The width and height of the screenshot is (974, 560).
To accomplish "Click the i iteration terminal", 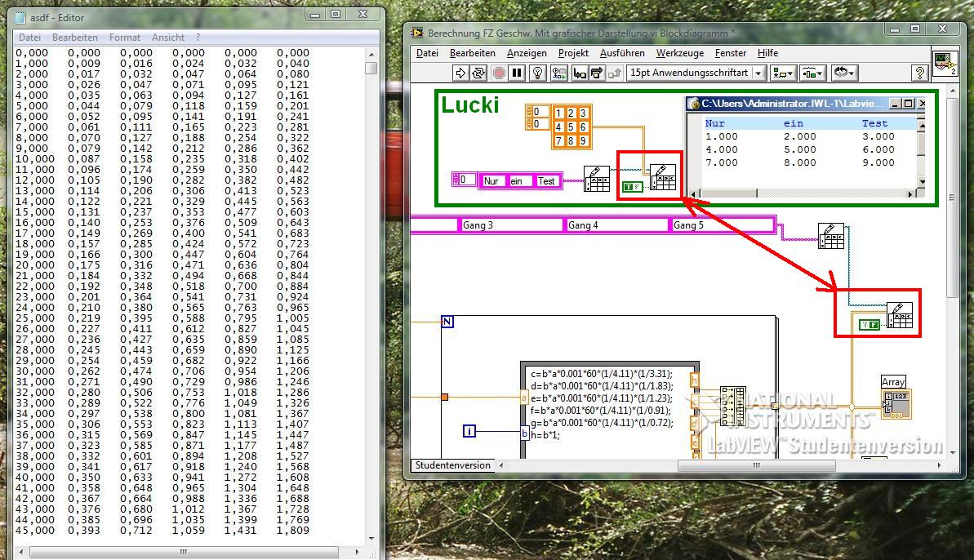I will click(469, 430).
